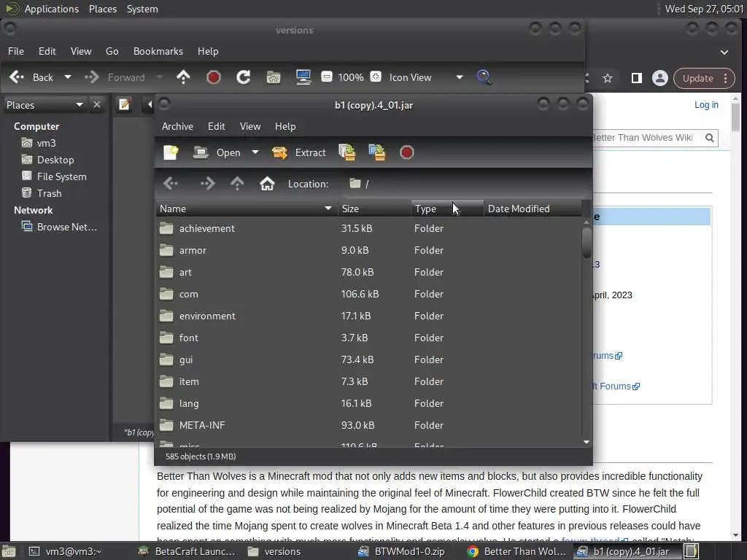This screenshot has width=747, height=560.
Task: Click the Computer icon in versions toolbar
Action: click(x=303, y=77)
